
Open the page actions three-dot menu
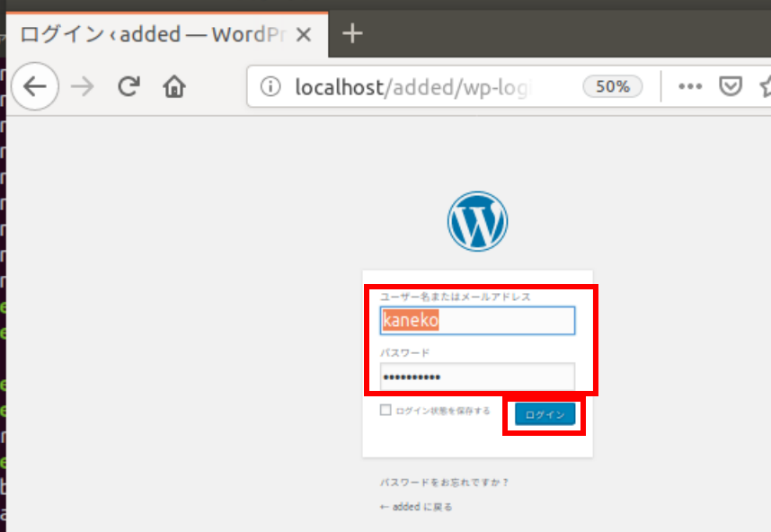pos(690,86)
